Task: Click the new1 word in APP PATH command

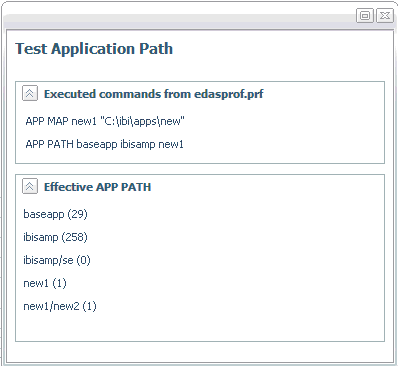Action: (x=171, y=144)
